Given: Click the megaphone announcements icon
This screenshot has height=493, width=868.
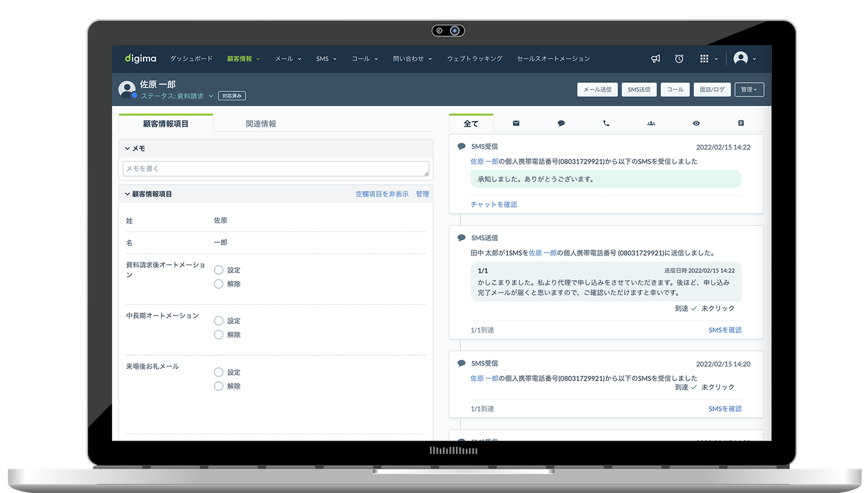Looking at the screenshot, I should click(x=655, y=59).
